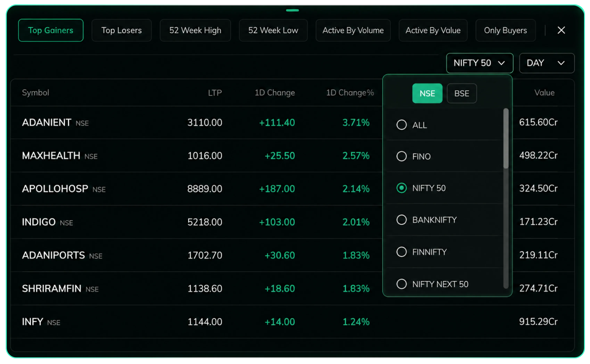Sort by the LTP column header
Image resolution: width=590 pixels, height=364 pixels.
[x=215, y=93]
